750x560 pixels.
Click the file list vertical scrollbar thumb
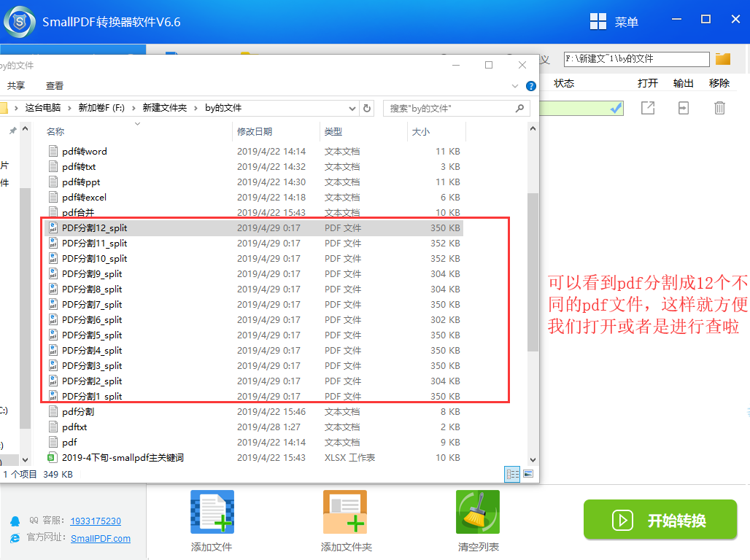533,273
